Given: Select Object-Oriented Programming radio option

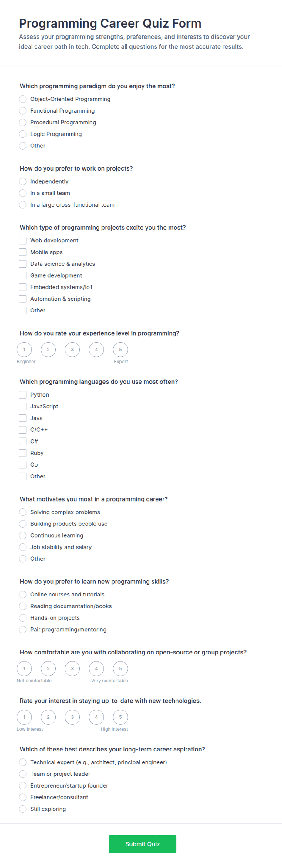Looking at the screenshot, I should click(x=22, y=99).
